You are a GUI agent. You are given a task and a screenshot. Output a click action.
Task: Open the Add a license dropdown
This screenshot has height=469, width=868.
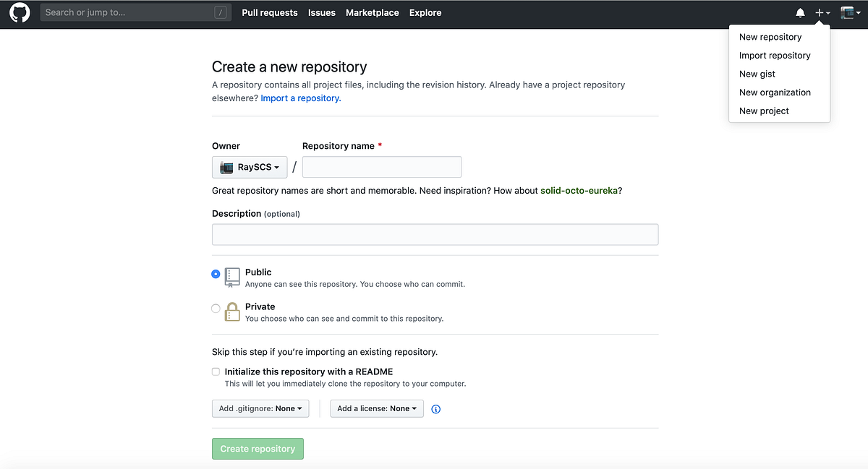click(x=376, y=408)
